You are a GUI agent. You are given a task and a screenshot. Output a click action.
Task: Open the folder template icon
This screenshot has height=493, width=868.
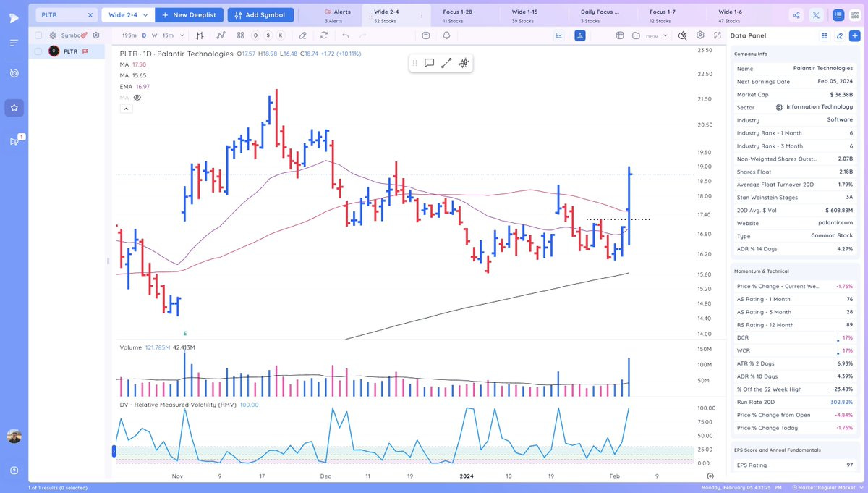(x=636, y=35)
